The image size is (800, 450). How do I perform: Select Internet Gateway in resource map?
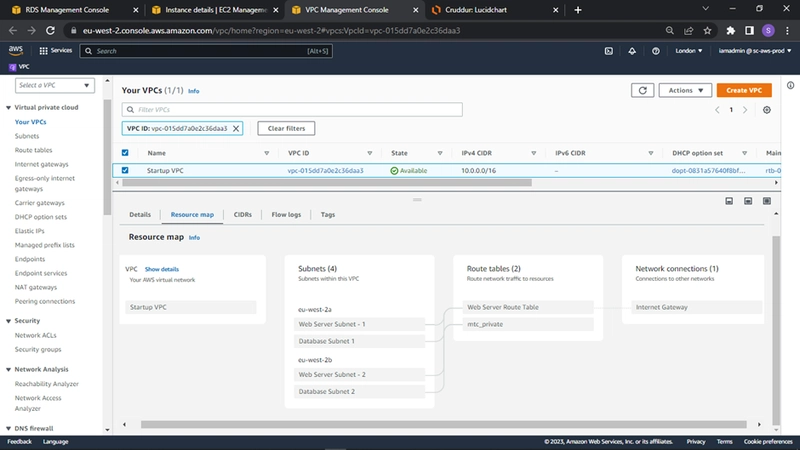point(696,308)
